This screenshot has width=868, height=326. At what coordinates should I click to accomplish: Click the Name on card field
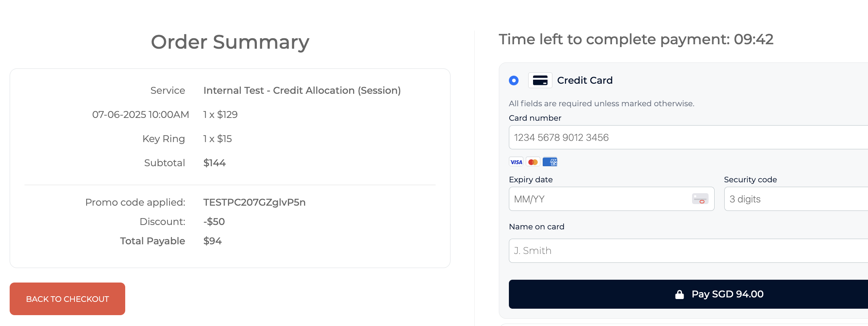[684, 251]
